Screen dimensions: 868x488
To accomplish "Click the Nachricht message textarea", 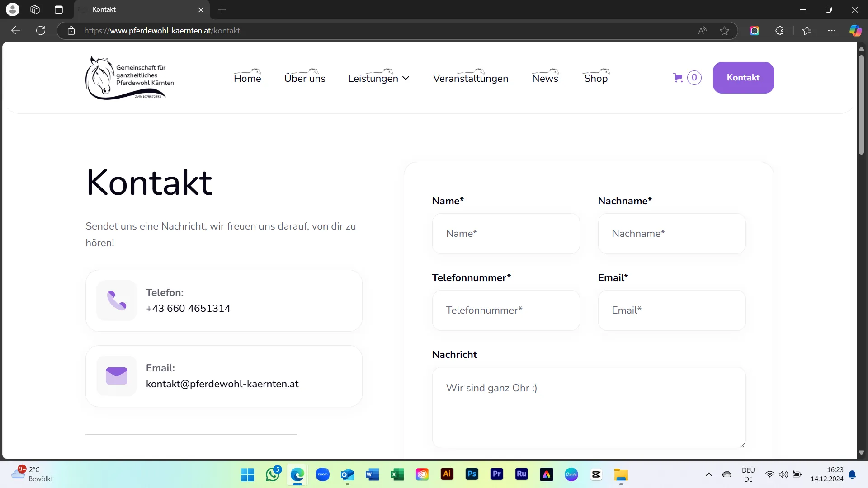I will coord(589,408).
